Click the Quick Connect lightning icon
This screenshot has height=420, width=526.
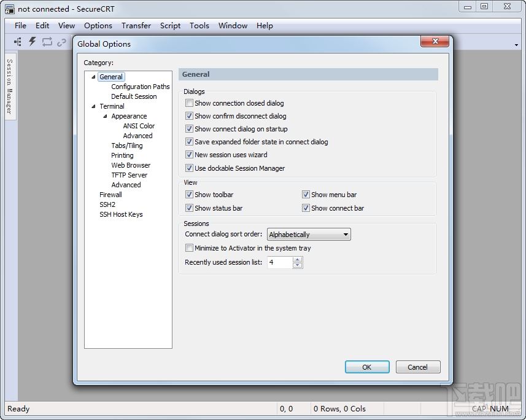click(x=32, y=42)
